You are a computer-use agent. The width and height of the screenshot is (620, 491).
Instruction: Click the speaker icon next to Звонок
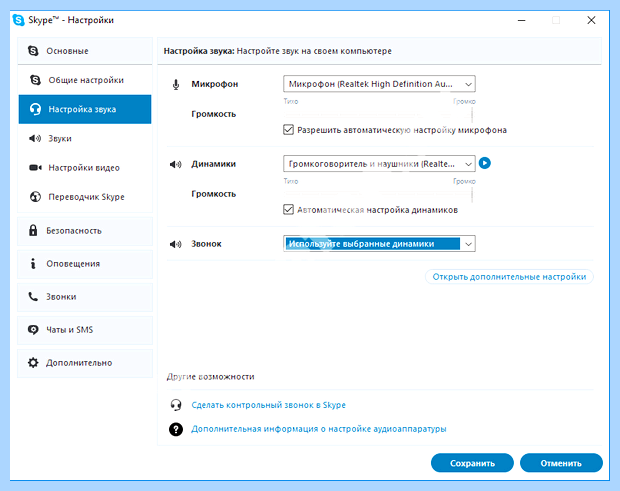176,244
